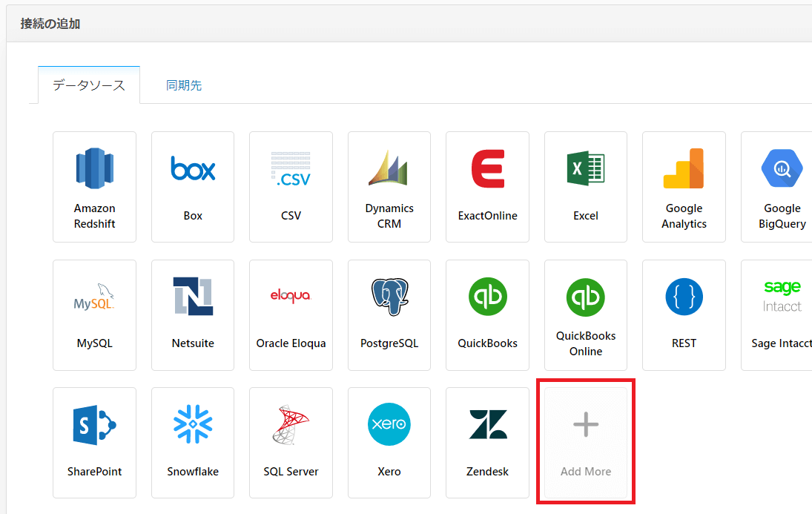The width and height of the screenshot is (812, 514).
Task: Click the Oracle Eloqua label text
Action: [x=291, y=343]
